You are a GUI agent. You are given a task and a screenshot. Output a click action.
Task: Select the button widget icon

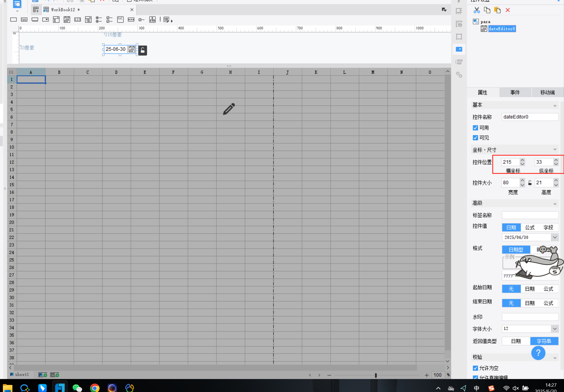(35, 20)
